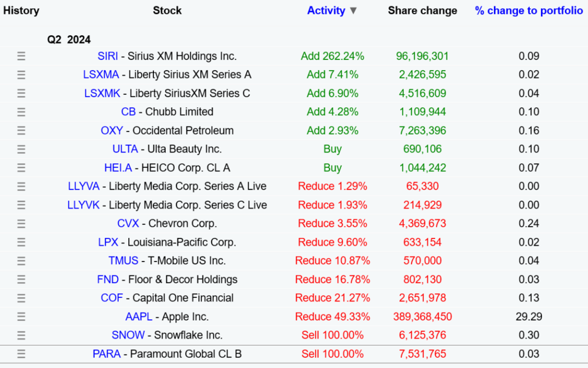The image size is (588, 368).
Task: Open the LPX ticker link
Action: tap(108, 242)
